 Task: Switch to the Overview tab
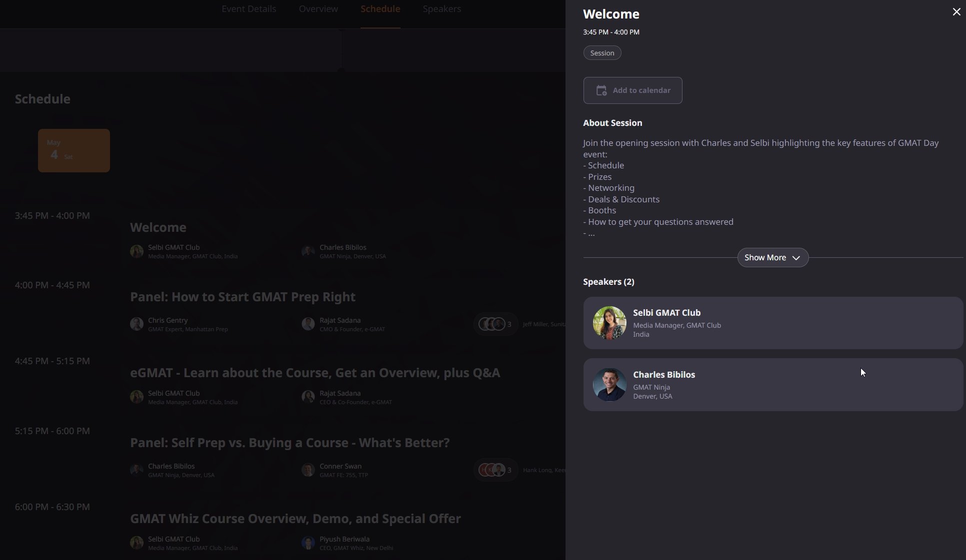pos(318,9)
